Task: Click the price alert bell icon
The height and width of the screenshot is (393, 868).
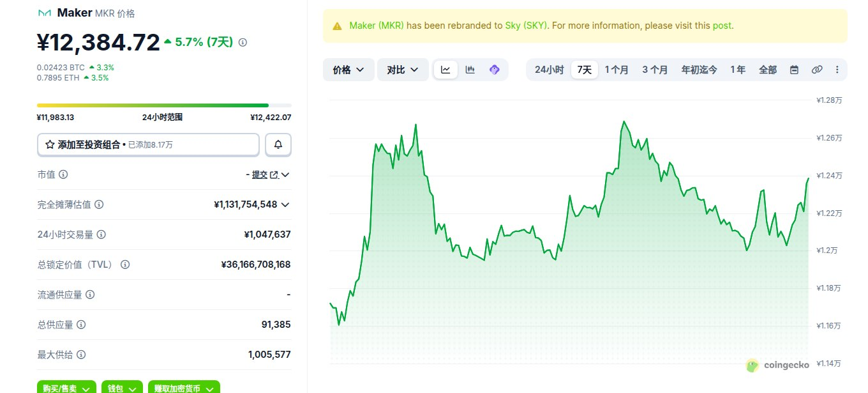Action: click(x=278, y=144)
